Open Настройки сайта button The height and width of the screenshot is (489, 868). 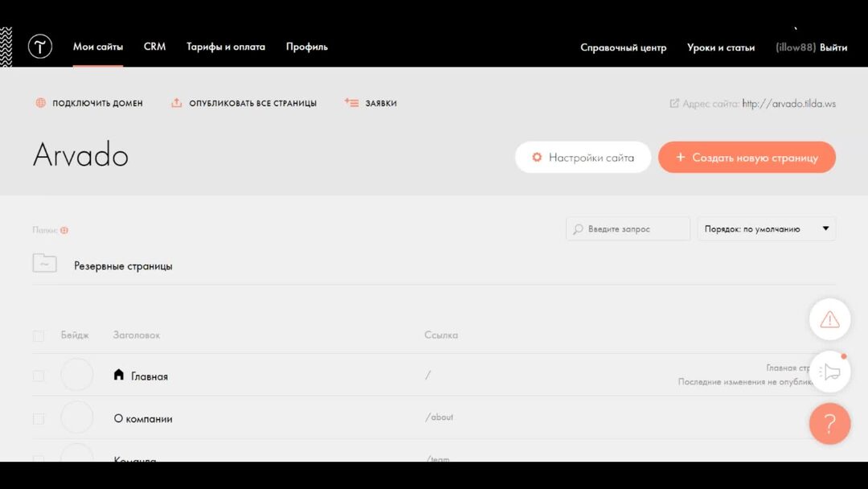click(x=583, y=158)
